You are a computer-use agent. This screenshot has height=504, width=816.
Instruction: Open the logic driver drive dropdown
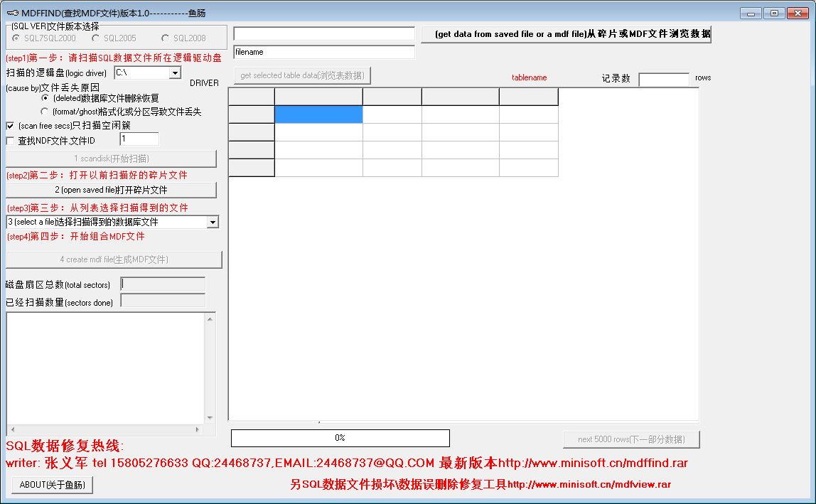tap(173, 73)
